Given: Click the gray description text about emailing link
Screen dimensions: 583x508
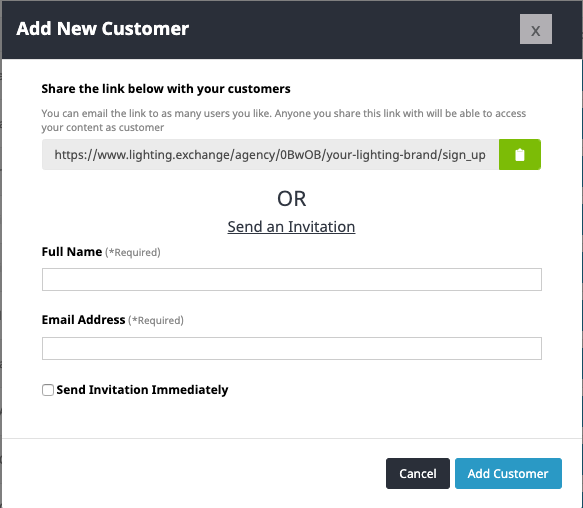Looking at the screenshot, I should click(x=284, y=120).
